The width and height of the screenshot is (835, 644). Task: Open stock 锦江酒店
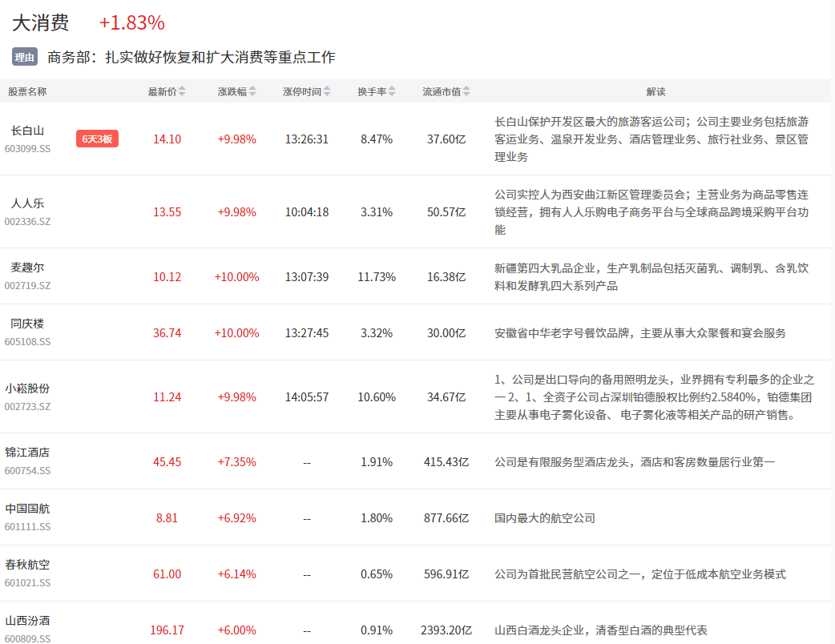point(27,453)
